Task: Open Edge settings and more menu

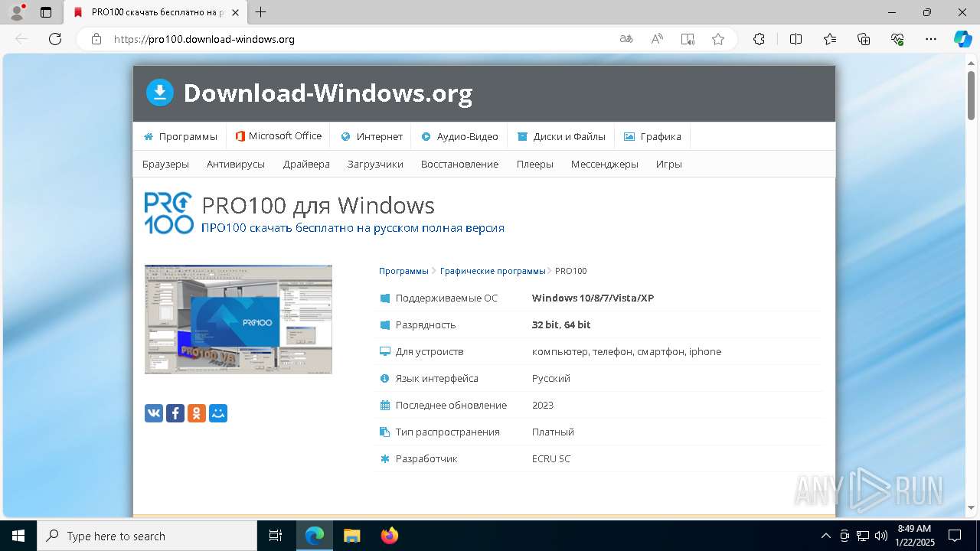Action: (x=931, y=39)
